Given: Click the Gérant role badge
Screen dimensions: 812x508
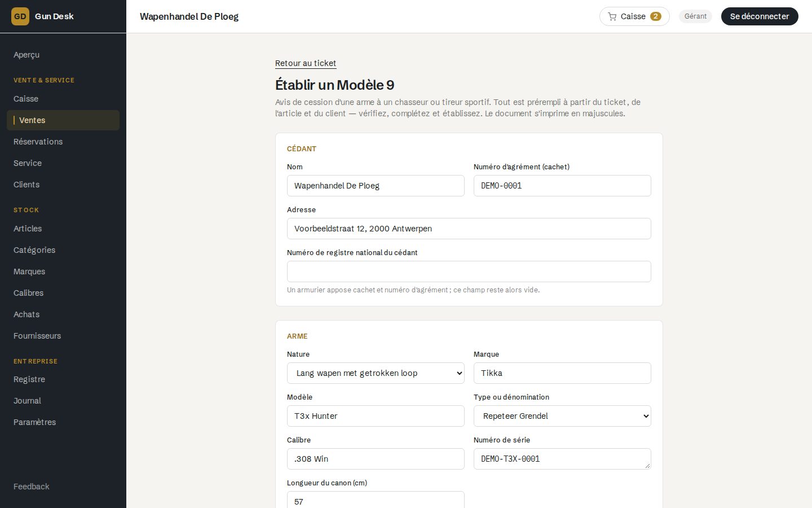Looking at the screenshot, I should (x=695, y=16).
